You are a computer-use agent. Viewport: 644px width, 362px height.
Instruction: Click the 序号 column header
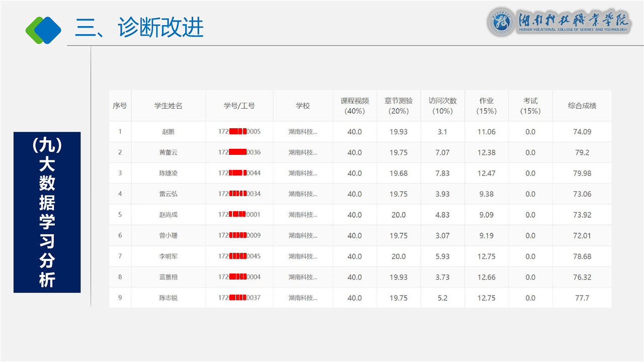[120, 106]
